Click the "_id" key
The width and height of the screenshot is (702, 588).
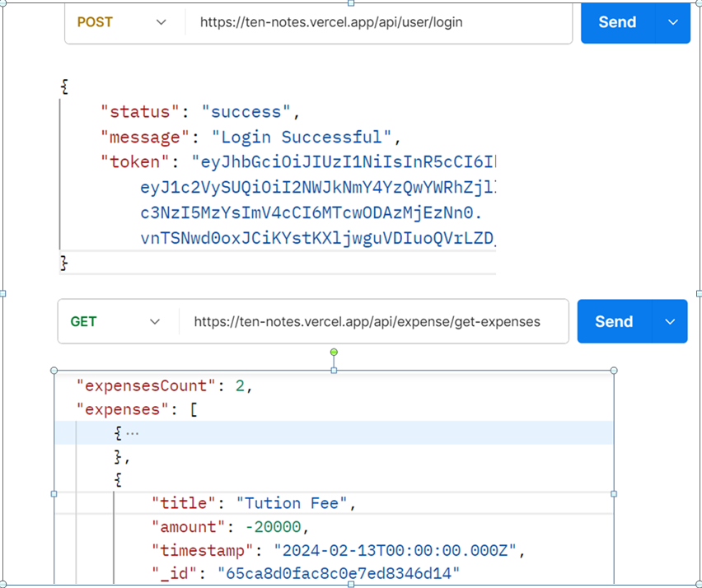point(175,574)
